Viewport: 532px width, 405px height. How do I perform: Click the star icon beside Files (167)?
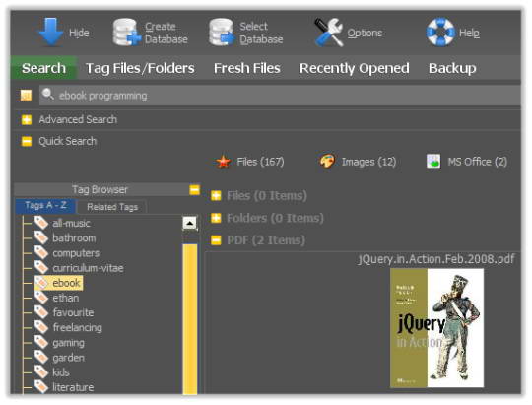tap(223, 162)
